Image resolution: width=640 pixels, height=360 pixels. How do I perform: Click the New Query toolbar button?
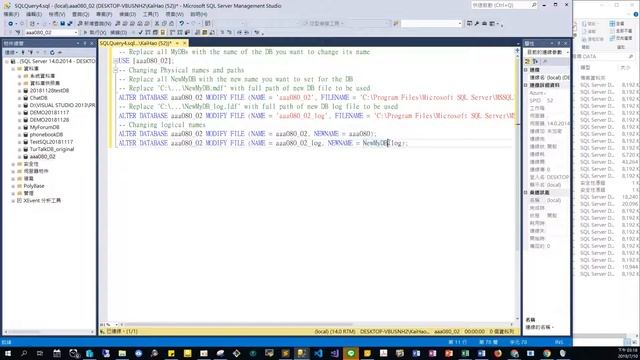95,24
